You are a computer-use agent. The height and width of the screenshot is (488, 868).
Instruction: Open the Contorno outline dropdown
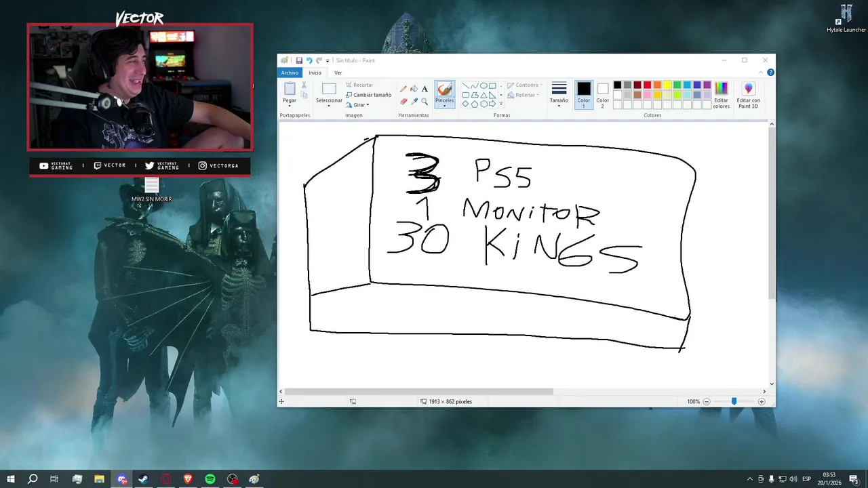pyautogui.click(x=524, y=85)
